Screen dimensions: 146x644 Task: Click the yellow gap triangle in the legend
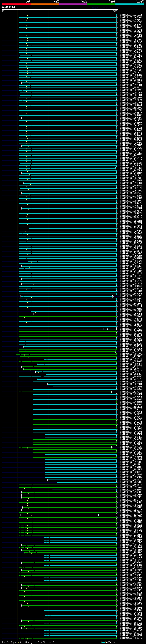click(19, 642)
